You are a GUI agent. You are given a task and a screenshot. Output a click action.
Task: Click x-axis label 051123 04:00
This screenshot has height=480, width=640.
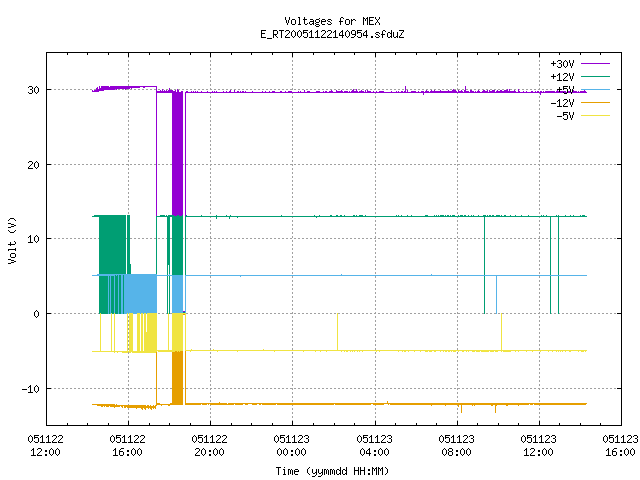[374, 446]
